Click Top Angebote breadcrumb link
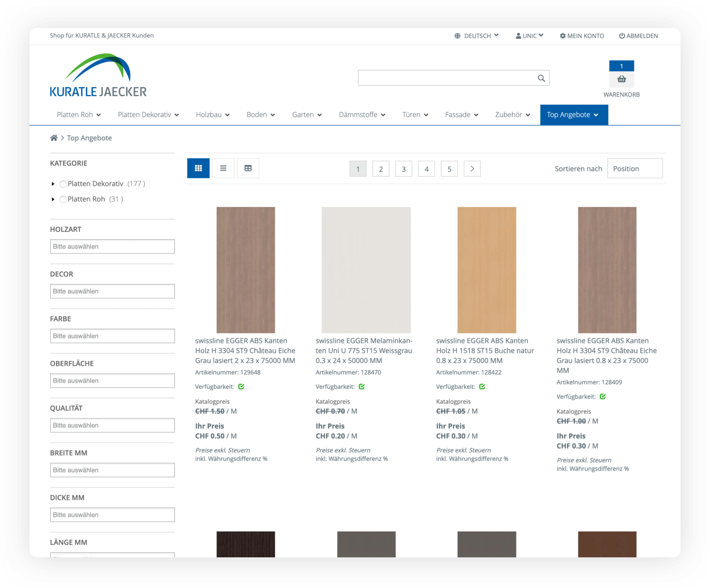This screenshot has width=710, height=588. 89,138
